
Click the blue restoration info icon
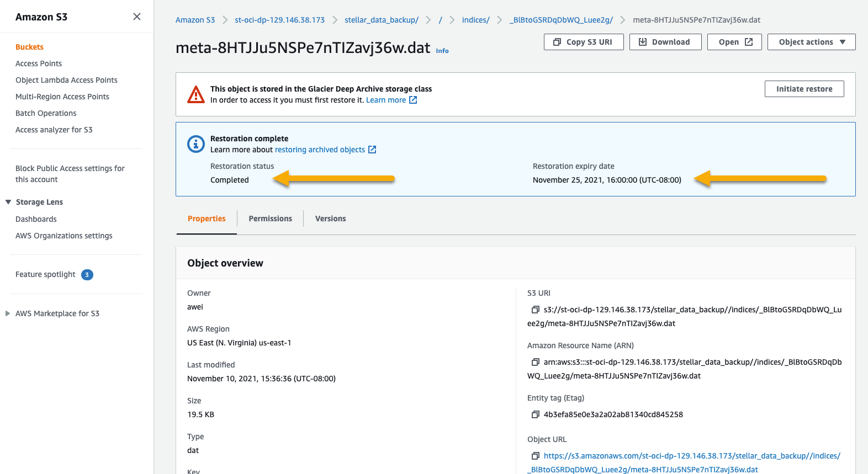196,144
